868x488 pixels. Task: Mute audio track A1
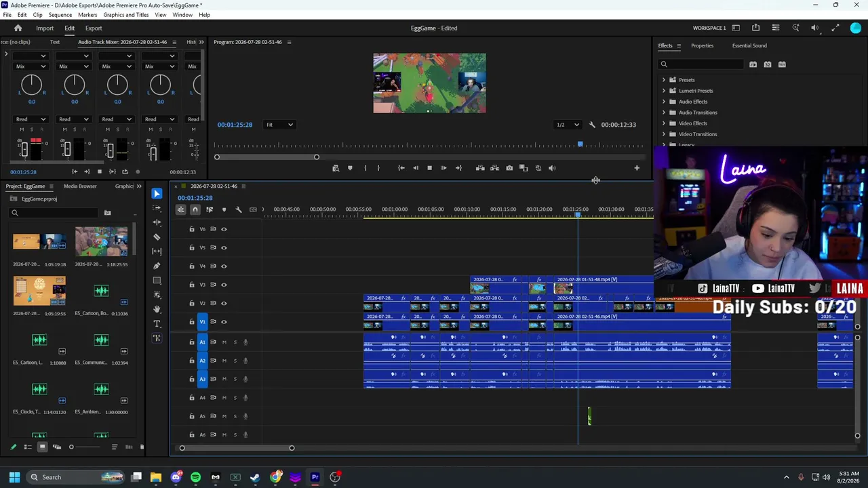click(x=224, y=342)
